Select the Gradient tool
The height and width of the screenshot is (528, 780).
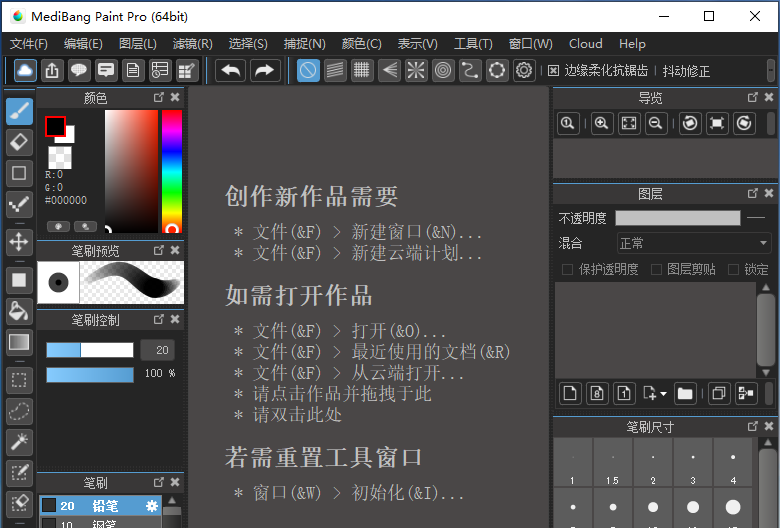[19, 342]
